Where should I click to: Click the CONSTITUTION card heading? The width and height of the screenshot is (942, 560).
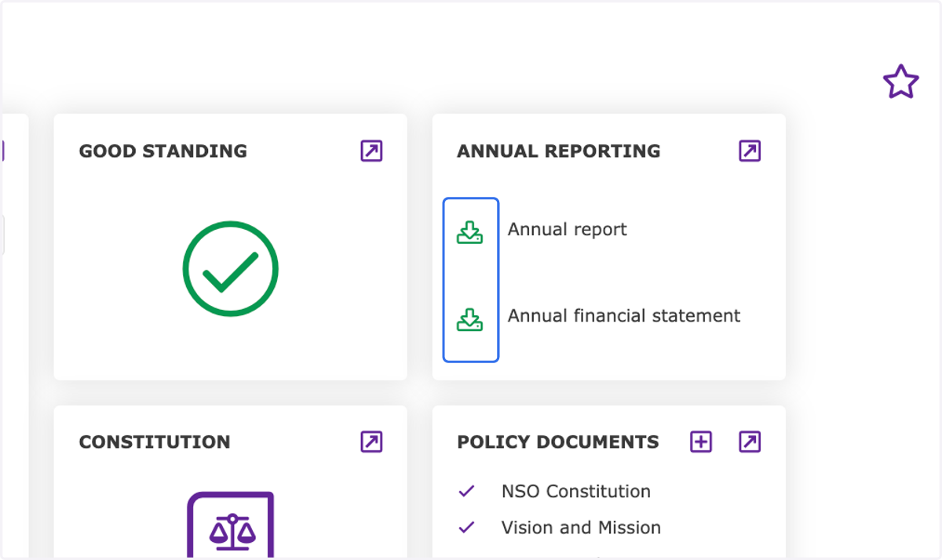tap(155, 442)
